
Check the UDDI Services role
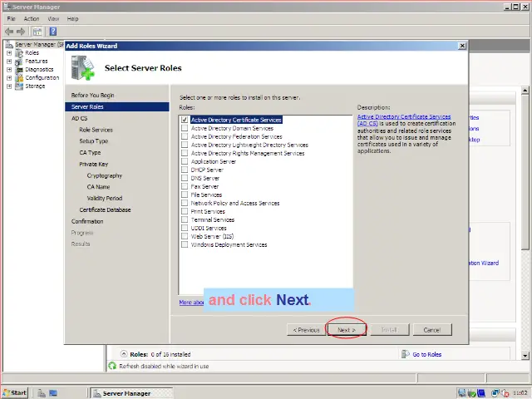click(185, 228)
